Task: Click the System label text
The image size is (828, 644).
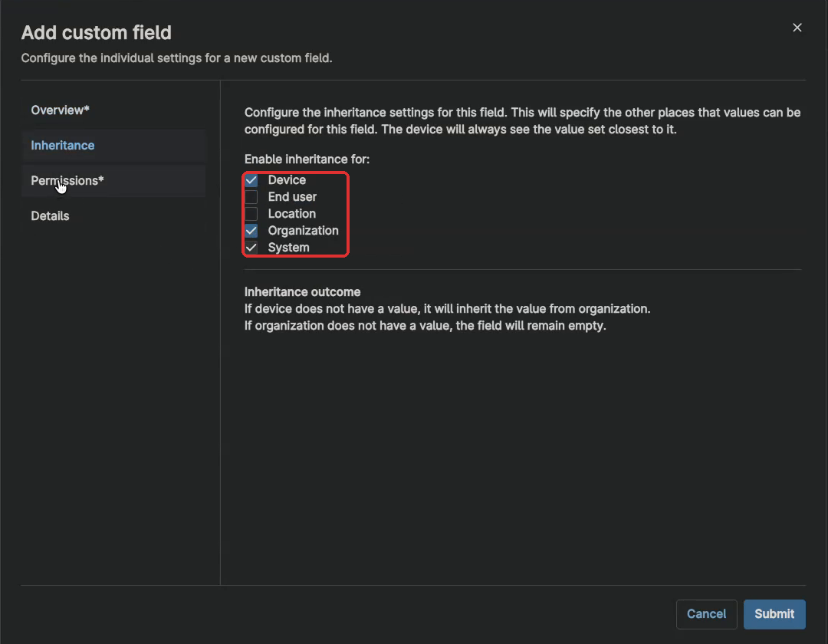Action: (x=288, y=248)
